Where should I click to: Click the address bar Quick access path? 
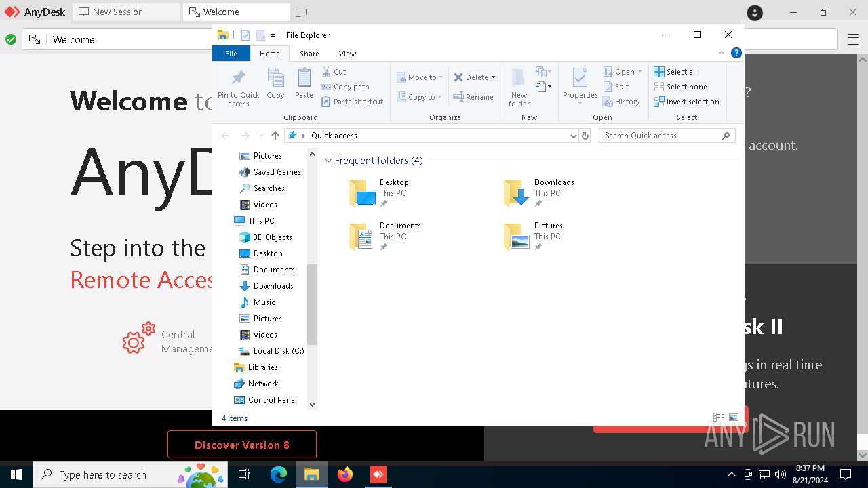pos(334,136)
